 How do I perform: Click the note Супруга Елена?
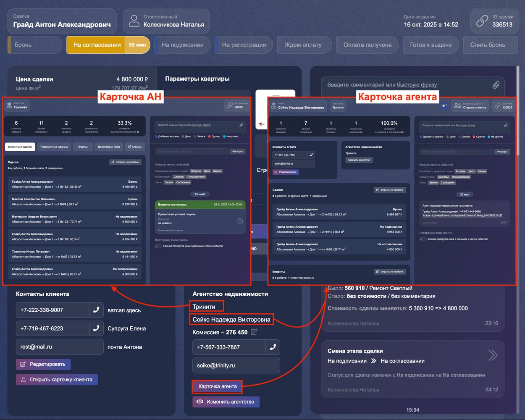tap(127, 328)
